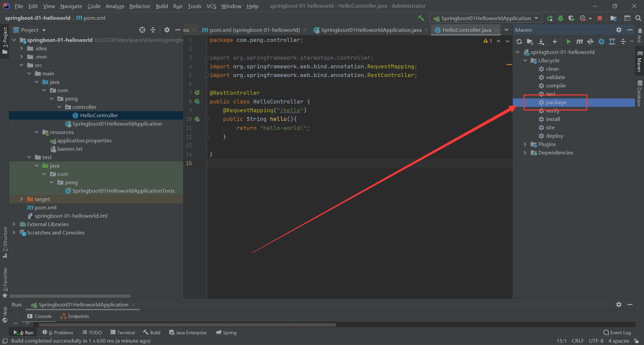Download Sources and Documentation in Maven panel
Image resolution: width=644 pixels, height=345 pixels.
pos(541,42)
